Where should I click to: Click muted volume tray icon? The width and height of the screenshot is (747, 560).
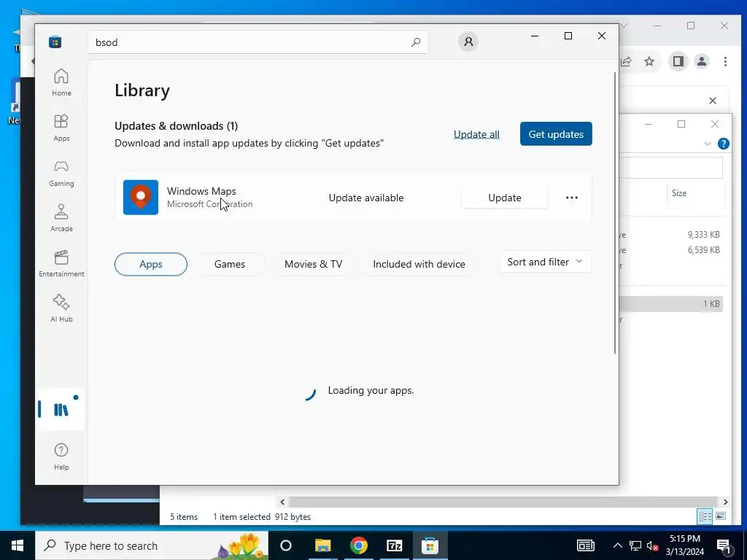[653, 545]
